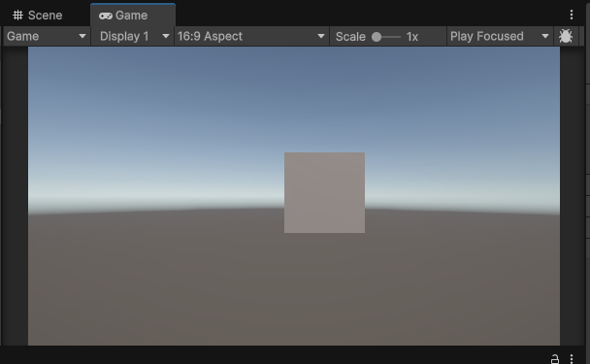590x364 pixels.
Task: Click the Scale label text
Action: (350, 37)
